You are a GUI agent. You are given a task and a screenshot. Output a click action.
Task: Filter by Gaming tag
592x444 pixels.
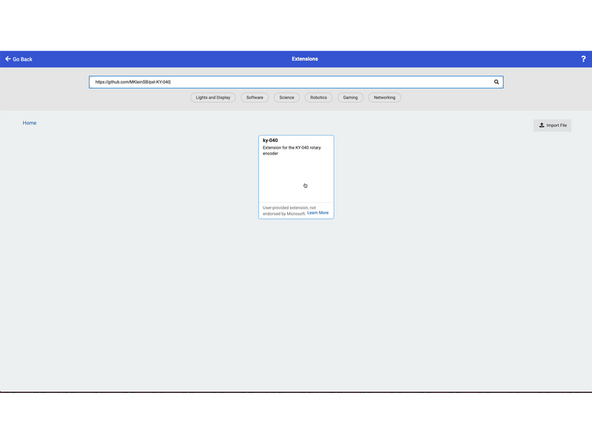tap(350, 97)
